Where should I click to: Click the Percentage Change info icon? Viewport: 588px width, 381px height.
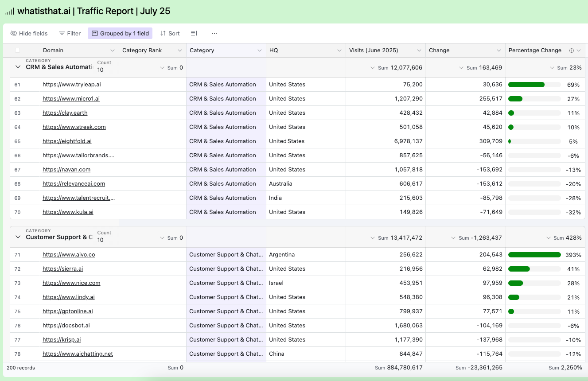[x=572, y=51]
